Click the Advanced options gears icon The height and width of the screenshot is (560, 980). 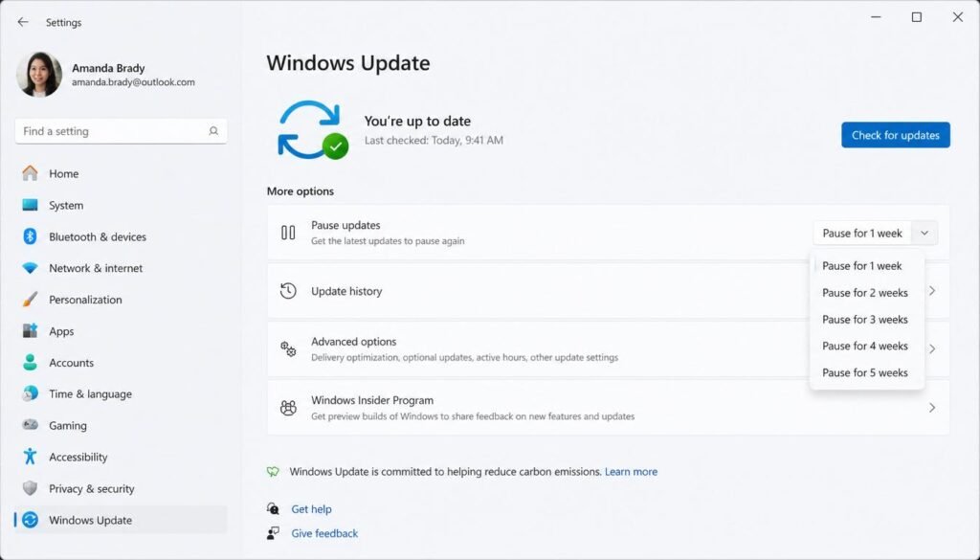coord(288,348)
